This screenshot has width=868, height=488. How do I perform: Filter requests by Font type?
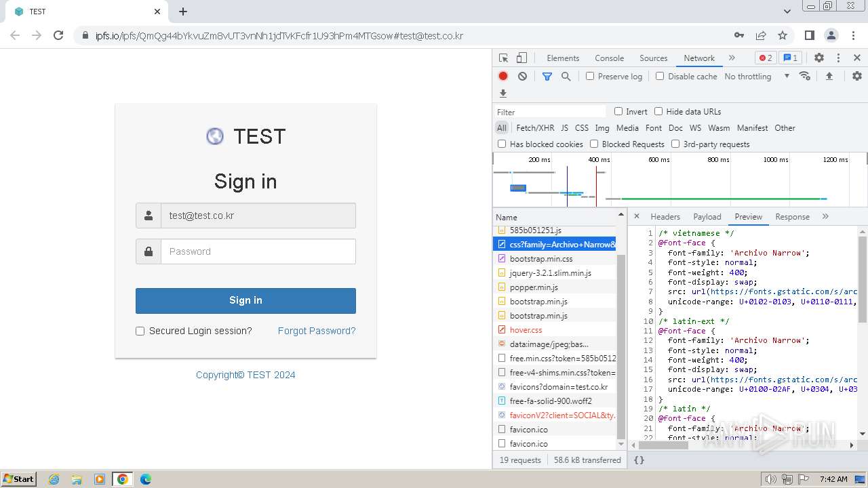click(x=654, y=128)
